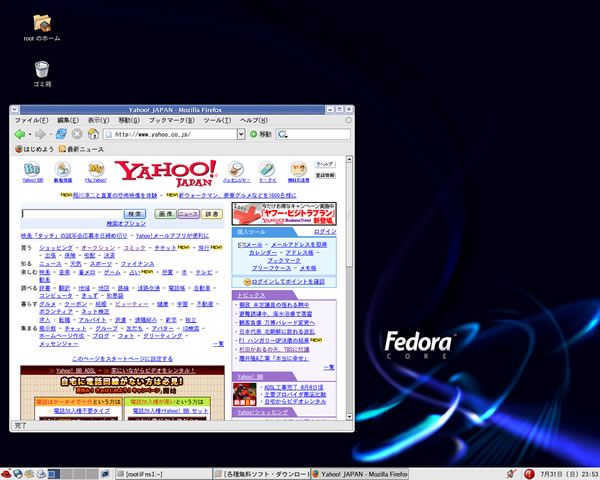Open the Back button history dropdown arrow
Image resolution: width=600 pixels, height=480 pixels.
coord(29,134)
